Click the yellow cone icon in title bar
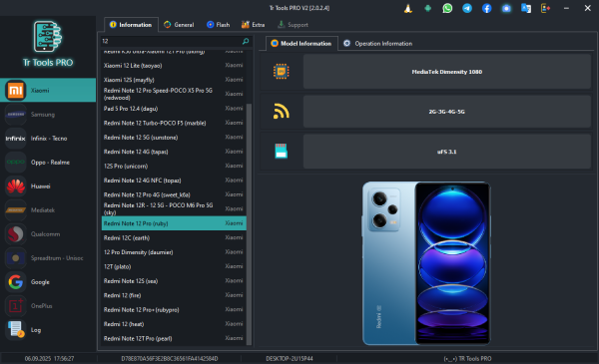Viewport: 599px width, 364px height. click(x=408, y=8)
